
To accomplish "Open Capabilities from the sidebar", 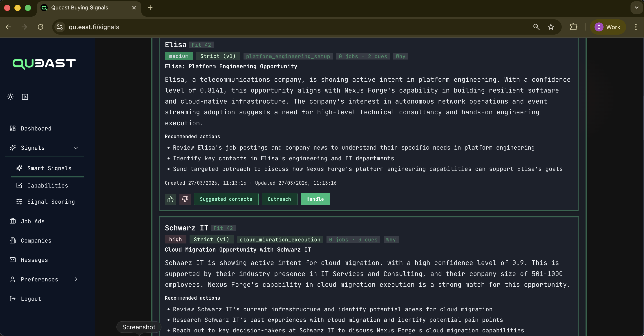I will click(47, 185).
